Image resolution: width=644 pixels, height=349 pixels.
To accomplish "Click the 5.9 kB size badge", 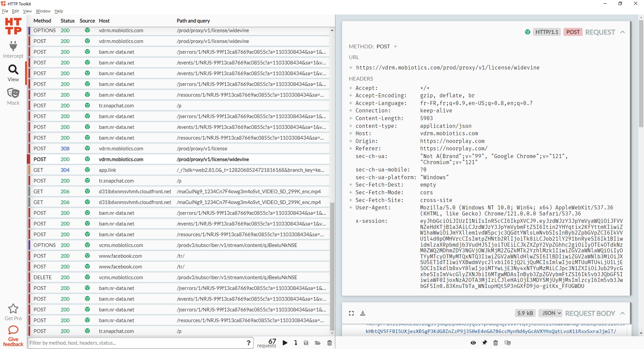I will click(x=525, y=313).
